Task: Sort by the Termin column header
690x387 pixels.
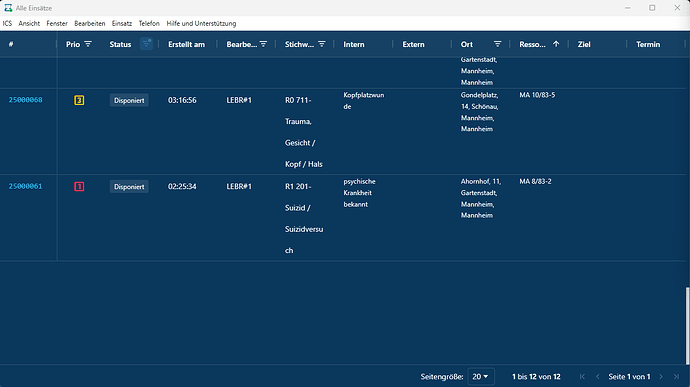Action: 648,44
